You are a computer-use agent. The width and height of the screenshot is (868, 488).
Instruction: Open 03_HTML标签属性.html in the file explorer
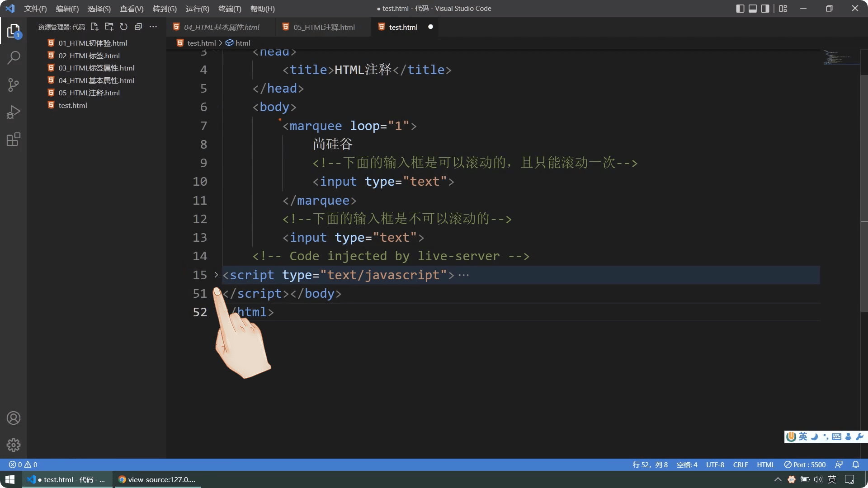coord(96,68)
